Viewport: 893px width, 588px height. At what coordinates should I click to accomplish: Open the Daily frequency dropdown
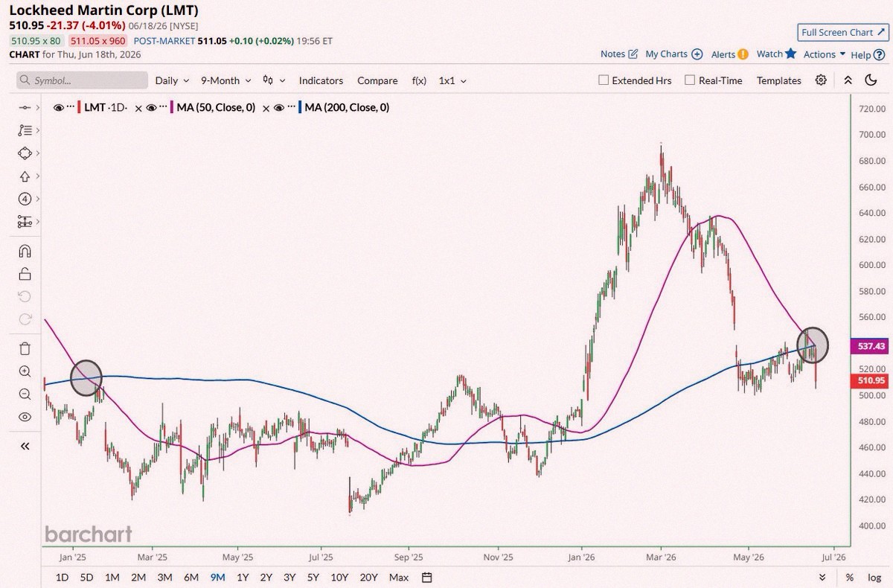click(x=172, y=80)
